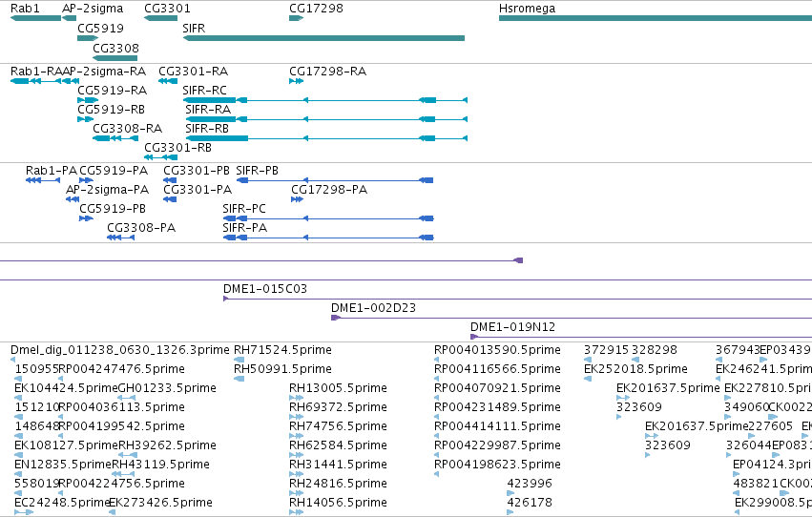Viewport: 812px width, 517px height.
Task: Select the 423996 feature label
Action: 530,484
